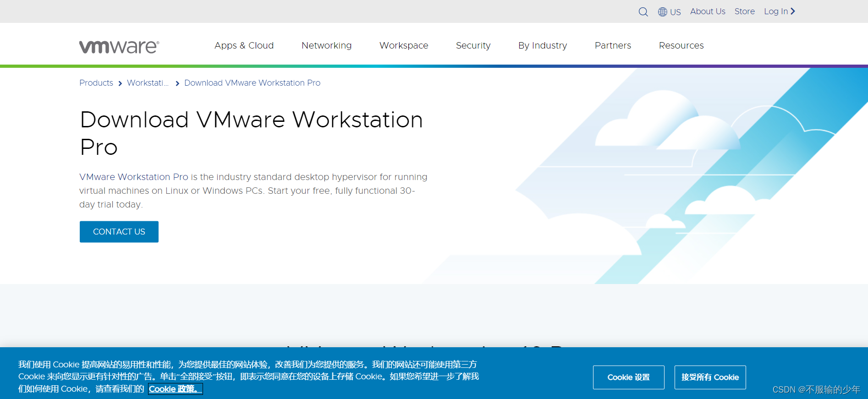
Task: Click the VMware logo
Action: click(119, 47)
